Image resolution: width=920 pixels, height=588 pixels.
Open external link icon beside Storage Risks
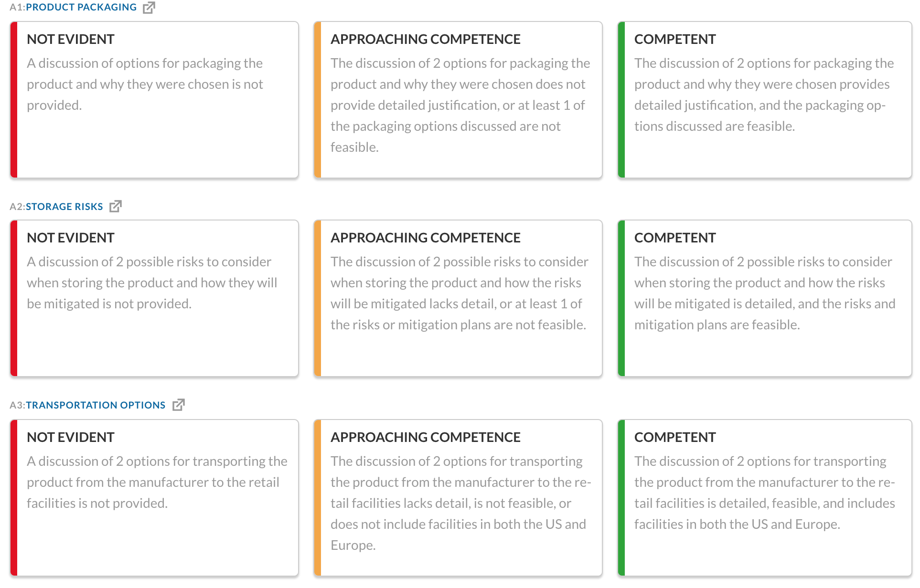116,206
